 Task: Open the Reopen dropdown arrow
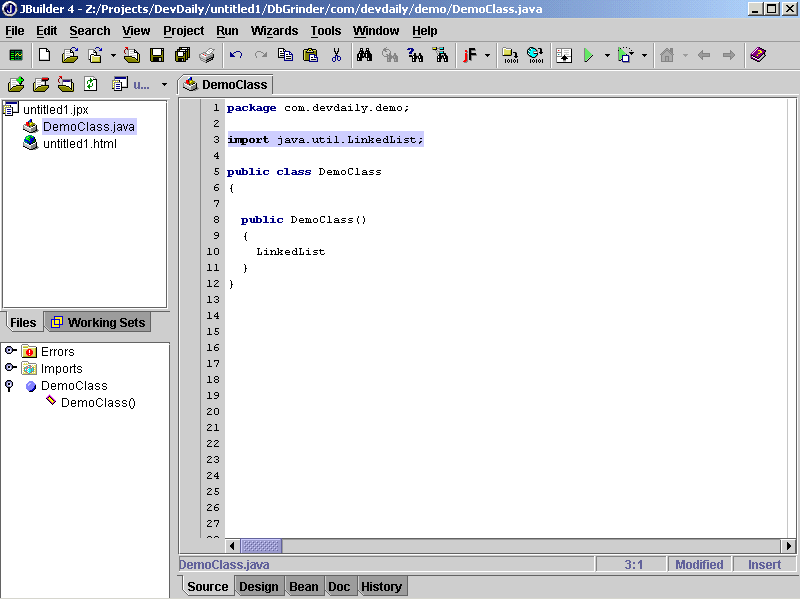click(x=113, y=55)
